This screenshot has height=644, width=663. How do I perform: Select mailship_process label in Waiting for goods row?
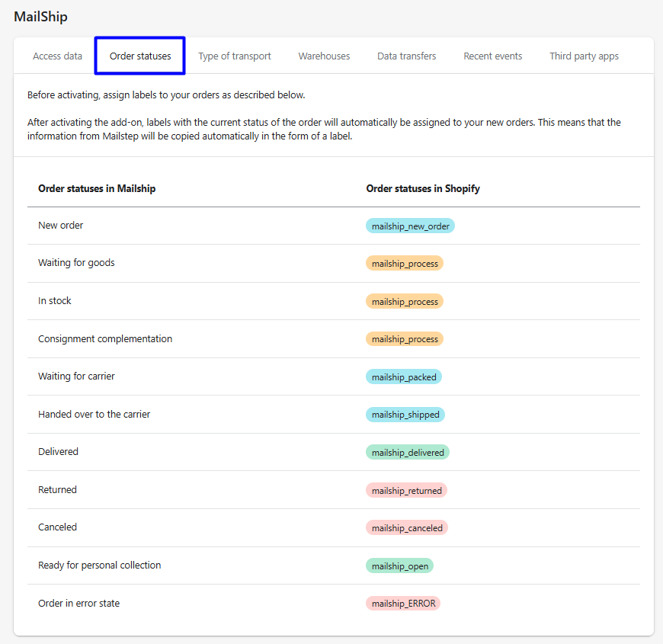click(x=405, y=263)
